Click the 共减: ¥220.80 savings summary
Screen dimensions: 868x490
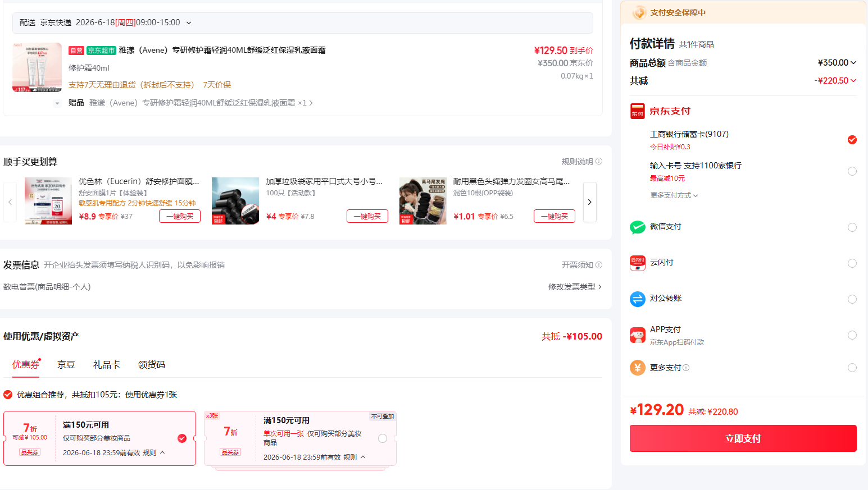pyautogui.click(x=713, y=411)
